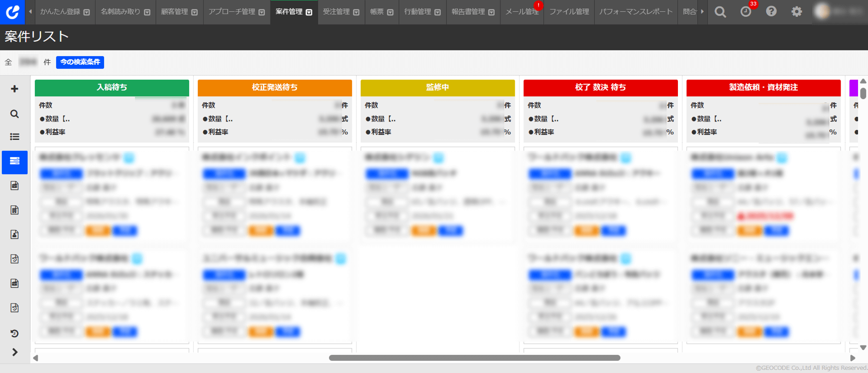Click red exclamation badge on メール管理

(x=539, y=5)
